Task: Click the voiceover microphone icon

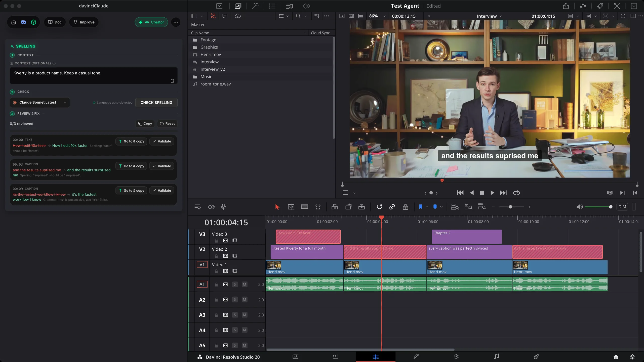Action: click(x=224, y=207)
